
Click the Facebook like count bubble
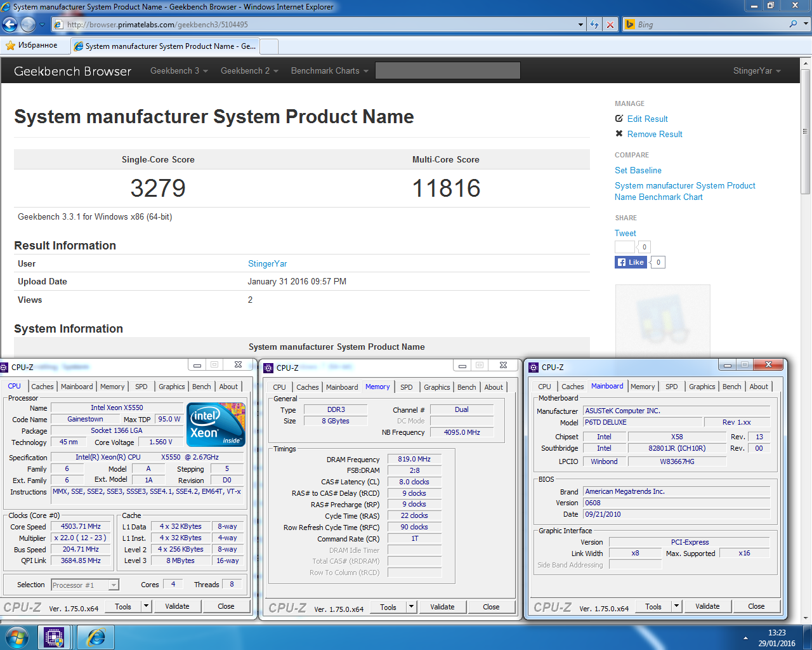[658, 262]
